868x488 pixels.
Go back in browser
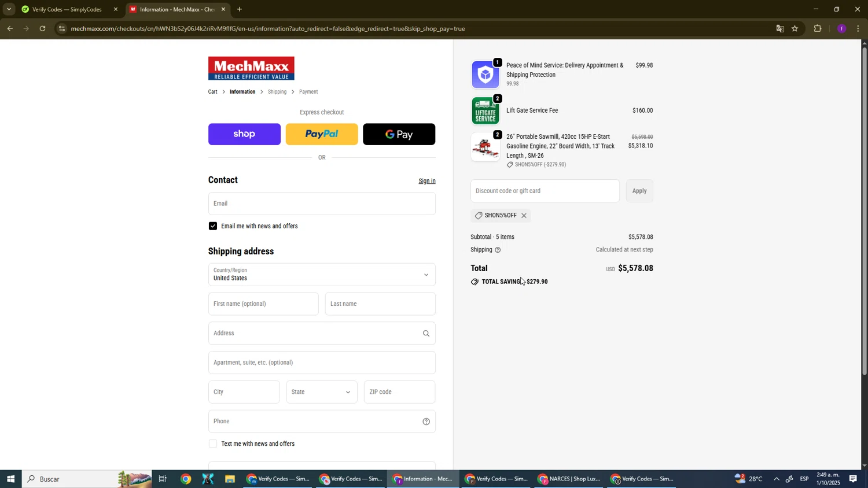(10, 28)
